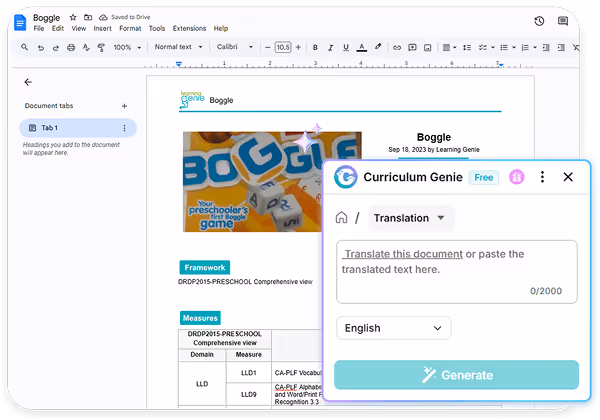
Task: Rename the Boggle document title
Action: [x=46, y=18]
